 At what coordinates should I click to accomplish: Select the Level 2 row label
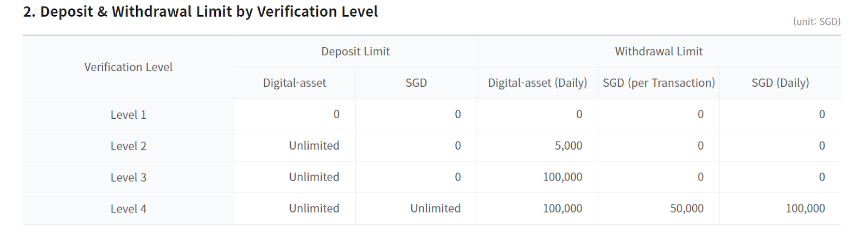(x=129, y=146)
